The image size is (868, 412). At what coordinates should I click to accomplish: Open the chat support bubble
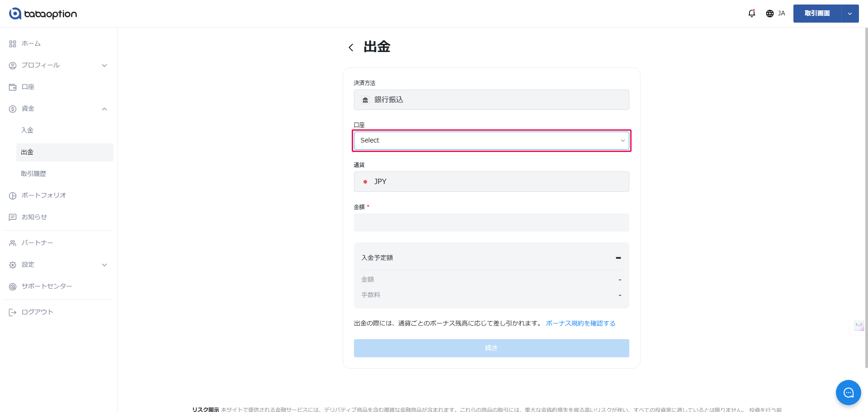point(848,392)
